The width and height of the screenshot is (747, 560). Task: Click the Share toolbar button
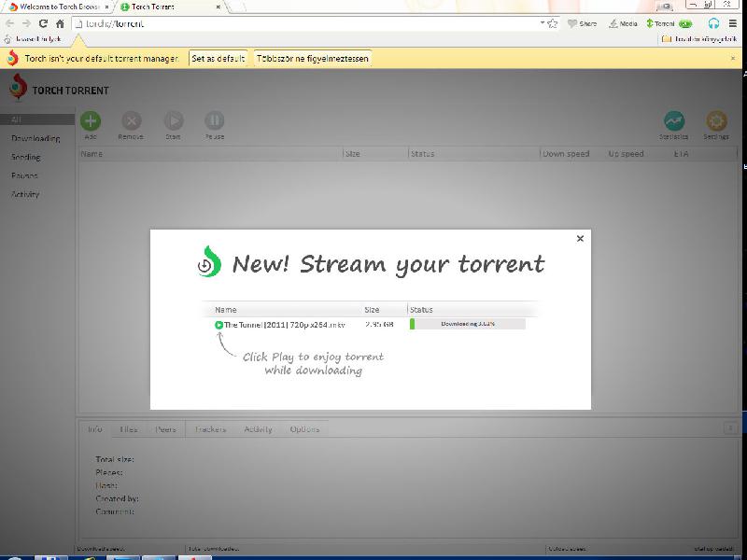[x=582, y=23]
